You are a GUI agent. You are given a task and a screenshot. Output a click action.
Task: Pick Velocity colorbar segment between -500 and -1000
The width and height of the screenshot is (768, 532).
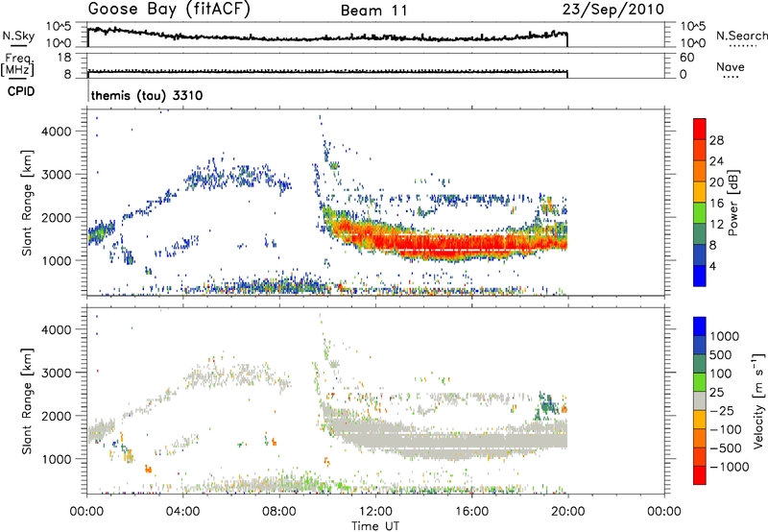click(x=700, y=456)
